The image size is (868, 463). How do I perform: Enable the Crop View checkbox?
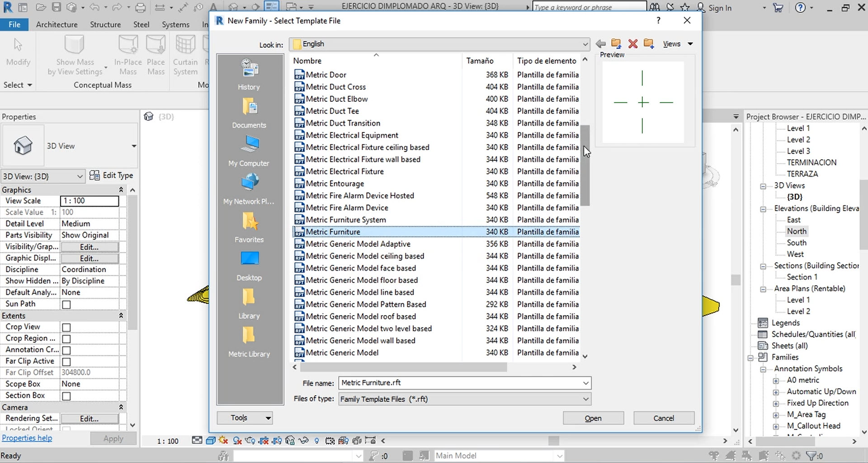(x=66, y=327)
